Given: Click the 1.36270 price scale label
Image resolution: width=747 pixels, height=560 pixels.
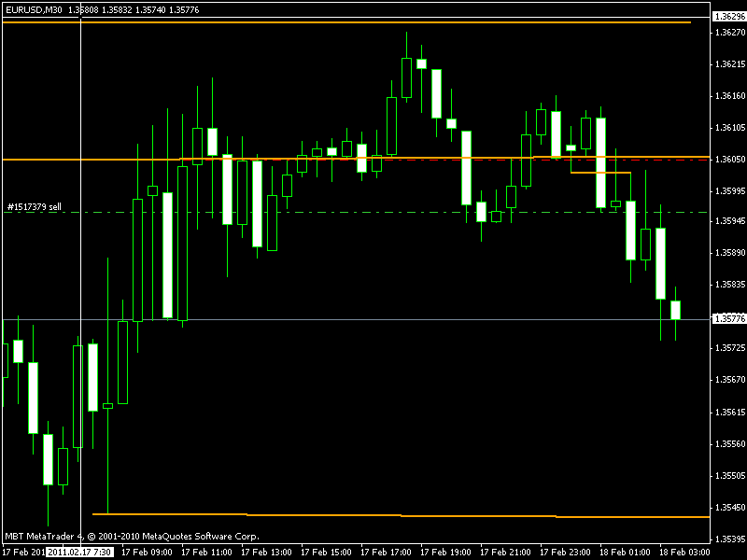Looking at the screenshot, I should coord(730,33).
